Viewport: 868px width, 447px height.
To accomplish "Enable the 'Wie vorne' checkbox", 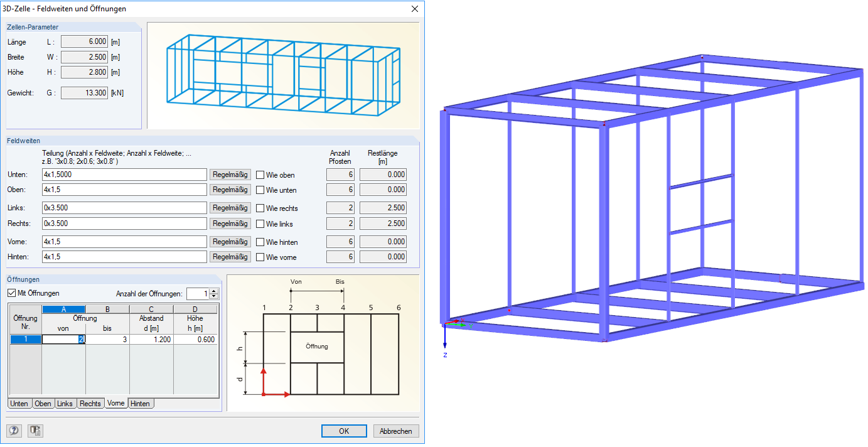I will tap(260, 257).
